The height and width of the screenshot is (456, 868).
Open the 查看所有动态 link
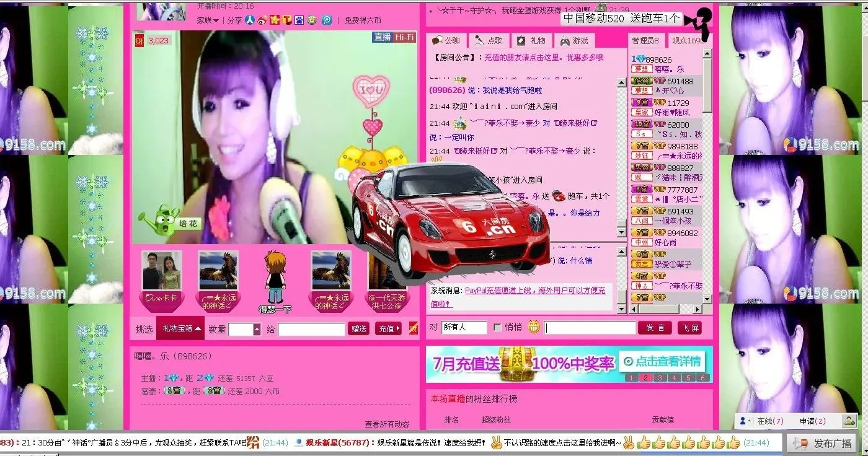[x=387, y=424]
